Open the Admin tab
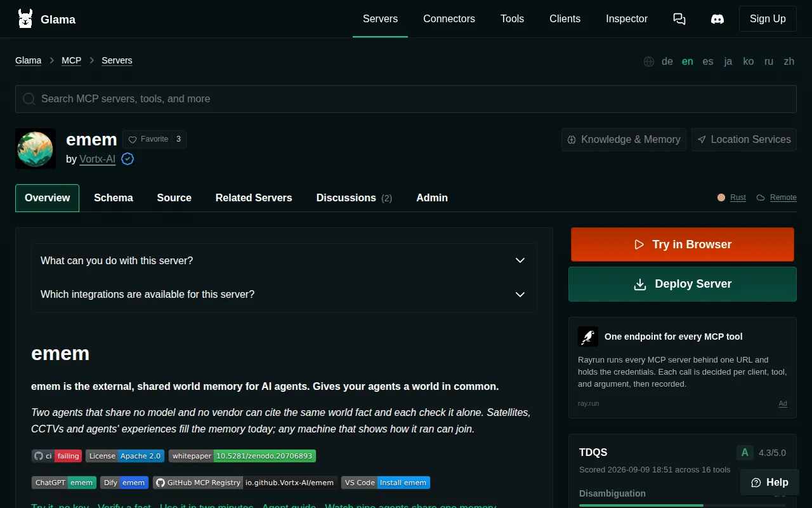 coord(432,198)
